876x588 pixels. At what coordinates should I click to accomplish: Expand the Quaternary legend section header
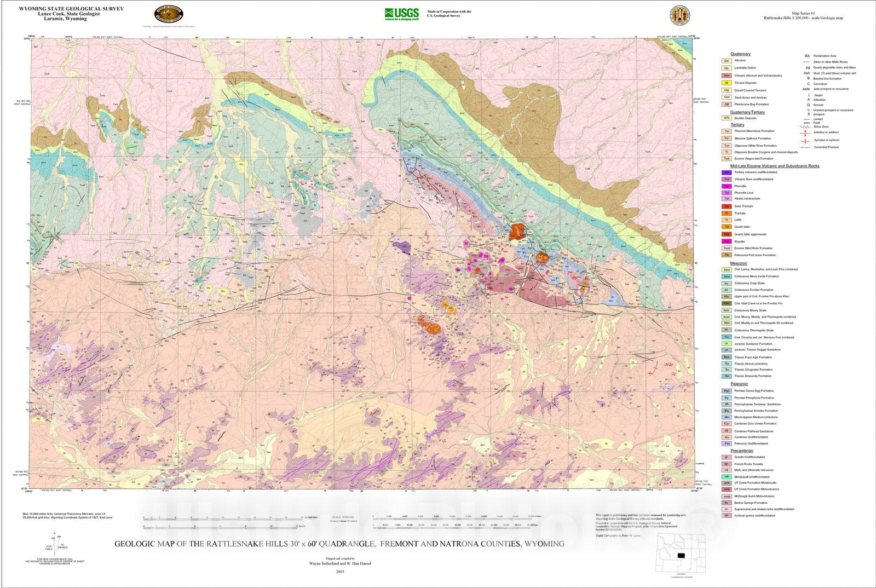pyautogui.click(x=740, y=54)
